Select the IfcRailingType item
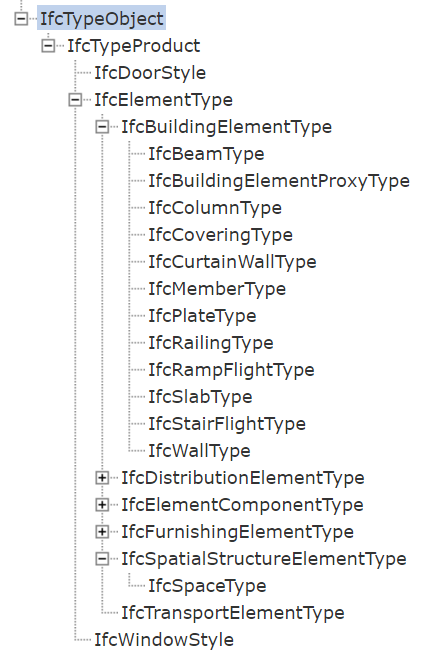Viewport: 427px width, 656px height. [211, 343]
